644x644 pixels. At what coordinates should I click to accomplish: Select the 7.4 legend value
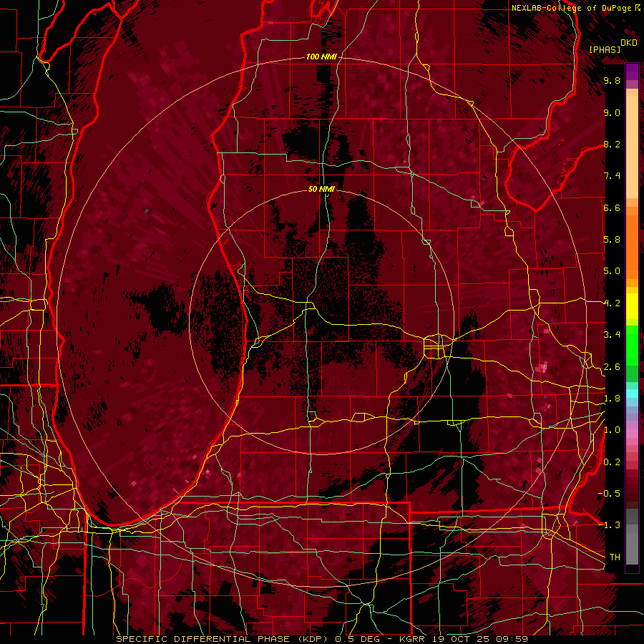coord(612,176)
